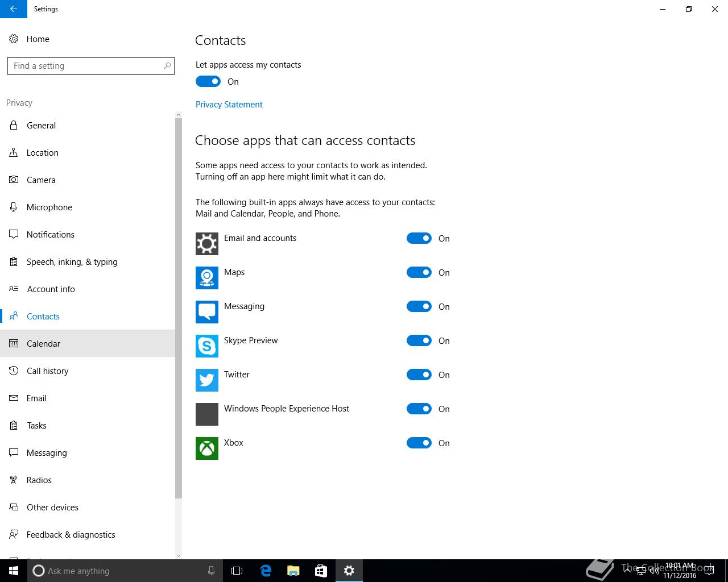Click the Messaging app icon in app list
The image size is (728, 582).
point(207,312)
